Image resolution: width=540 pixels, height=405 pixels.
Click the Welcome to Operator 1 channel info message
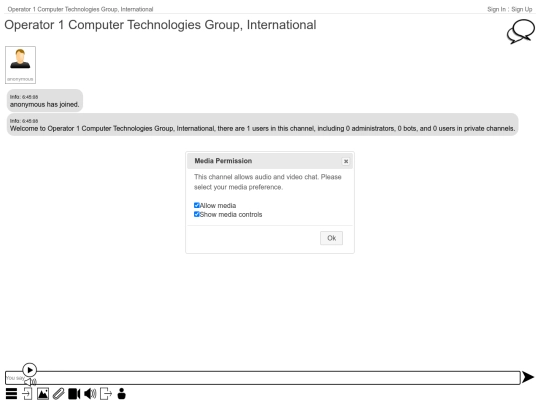[262, 125]
